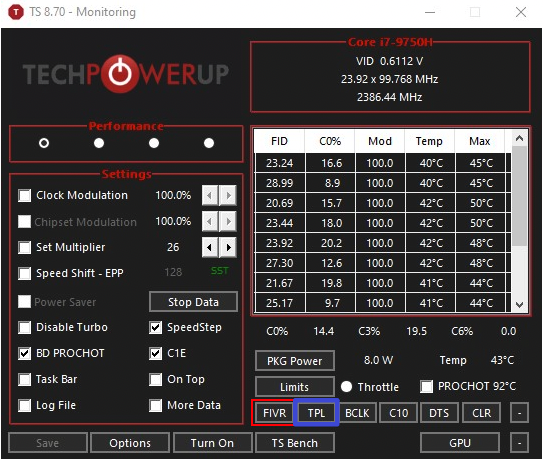This screenshot has height=459, width=543.
Task: Click the FID column header
Action: pyautogui.click(x=279, y=141)
